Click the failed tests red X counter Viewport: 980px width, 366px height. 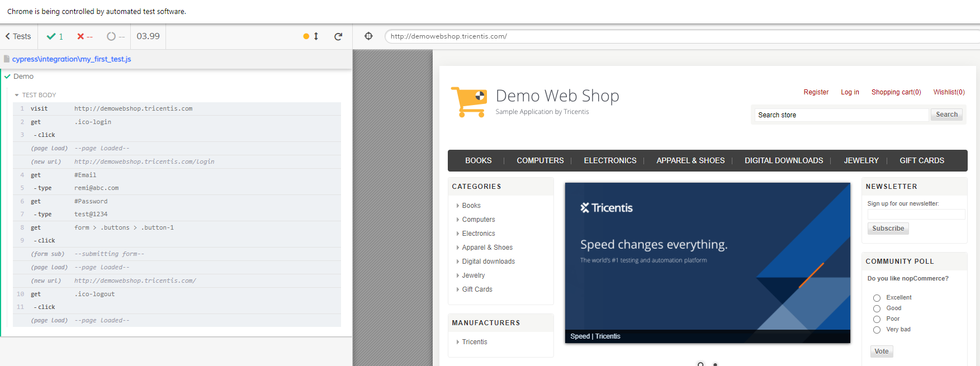tap(85, 36)
